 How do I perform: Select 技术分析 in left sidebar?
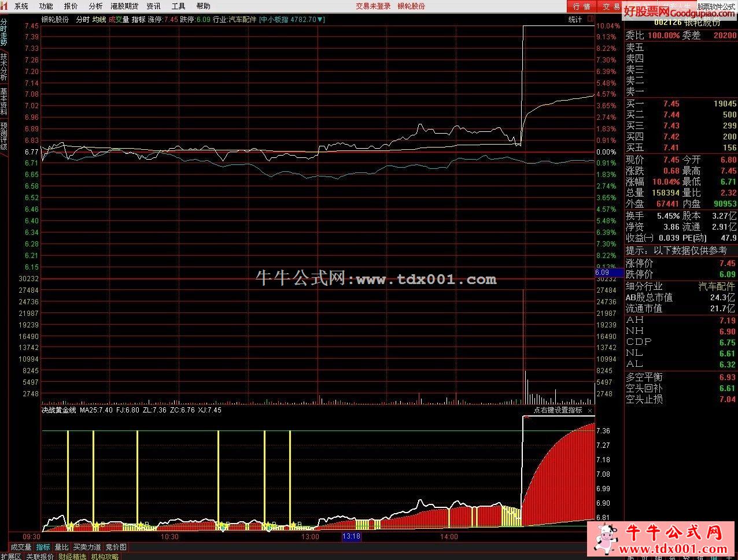click(x=4, y=67)
